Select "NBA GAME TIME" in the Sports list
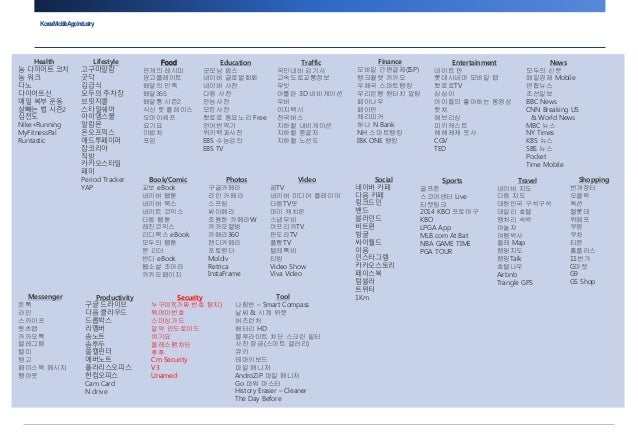Viewport: 638px width, 442px height. (445, 243)
